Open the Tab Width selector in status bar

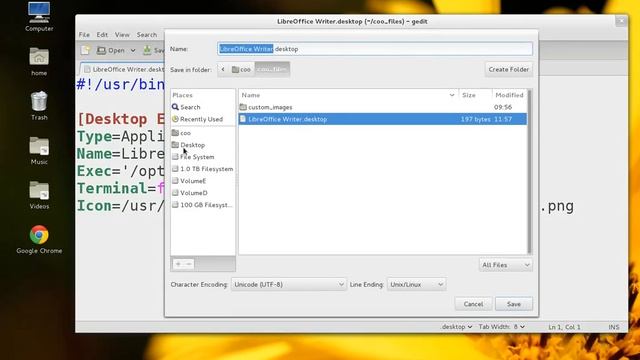(502, 327)
